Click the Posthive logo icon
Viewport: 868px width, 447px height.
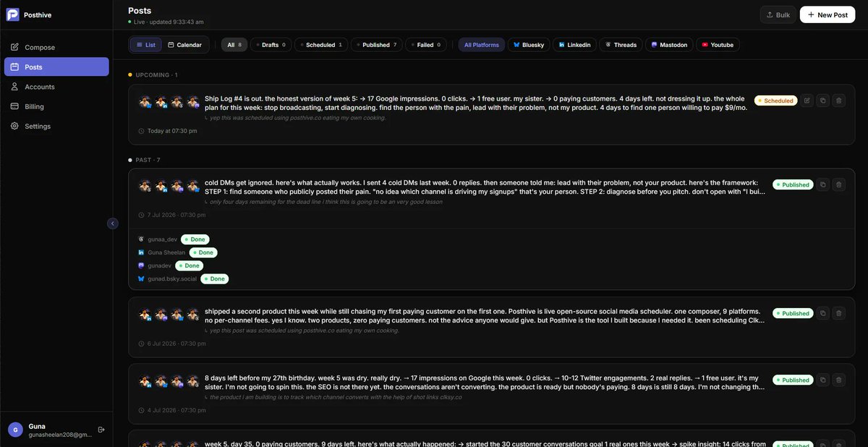(13, 14)
